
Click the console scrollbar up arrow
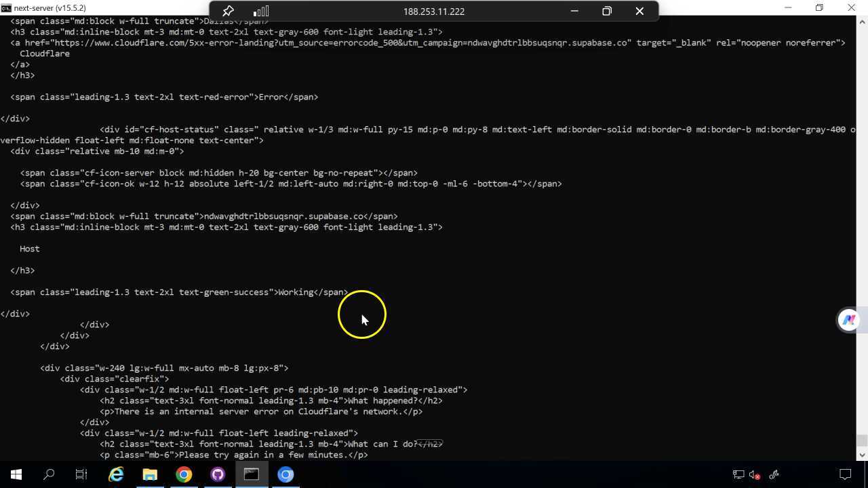862,21
